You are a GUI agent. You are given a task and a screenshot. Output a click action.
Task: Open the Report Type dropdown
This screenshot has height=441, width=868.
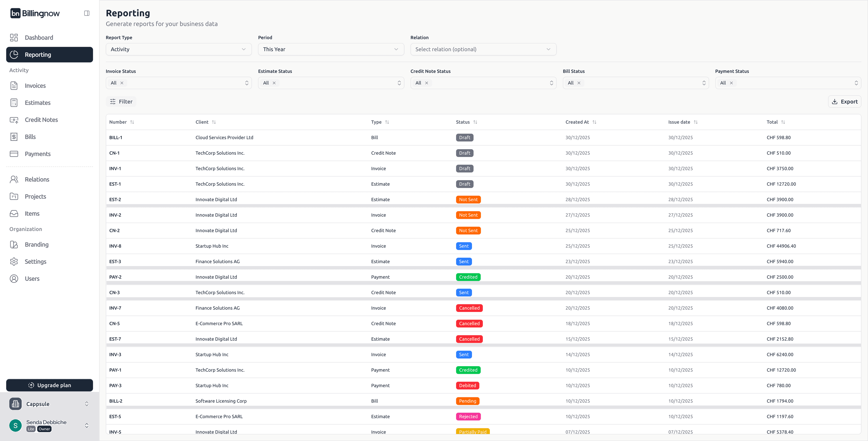point(178,49)
